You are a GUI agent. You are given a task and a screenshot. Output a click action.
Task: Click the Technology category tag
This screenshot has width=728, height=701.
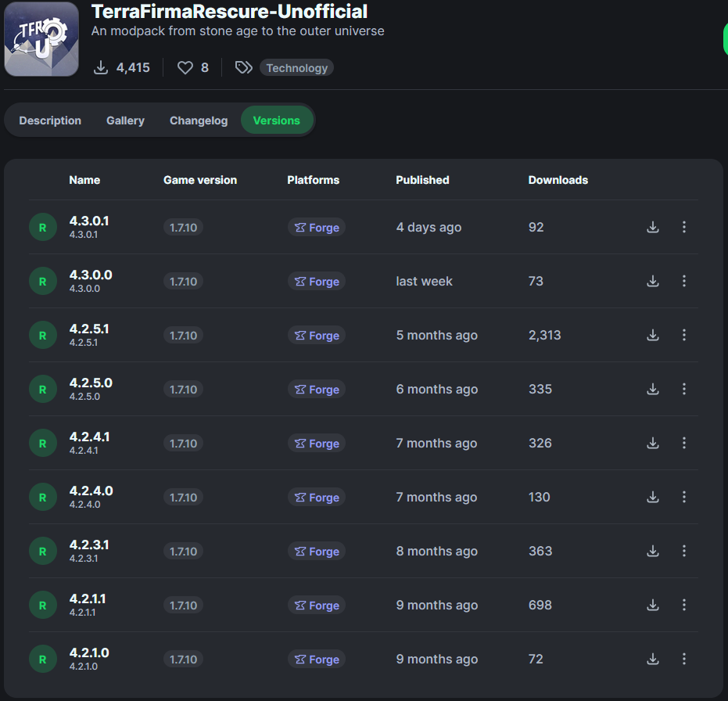coord(296,68)
